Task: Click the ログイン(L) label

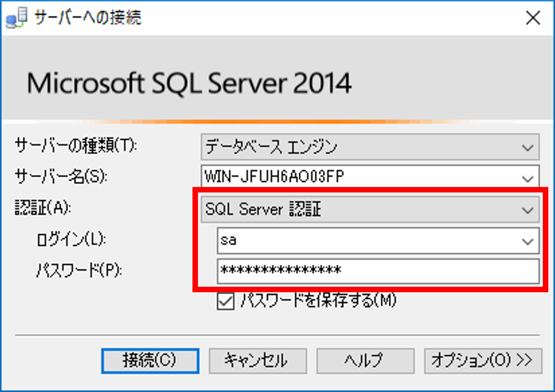Action: pyautogui.click(x=71, y=239)
